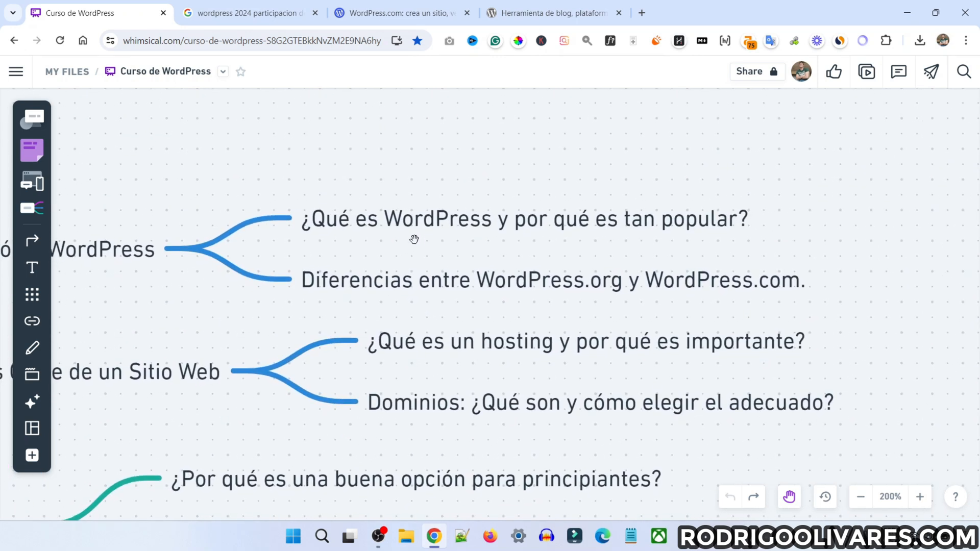Image resolution: width=980 pixels, height=551 pixels.
Task: Select the section frame tool
Action: 32,374
